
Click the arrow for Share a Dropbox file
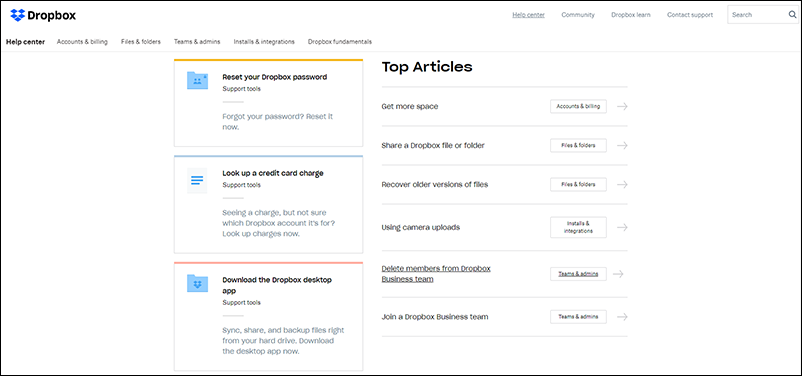click(622, 145)
